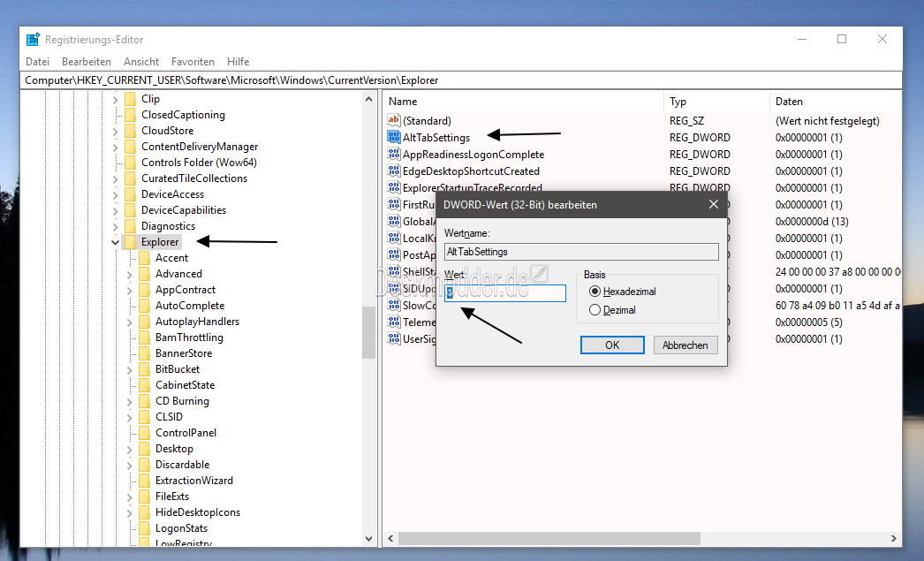924x561 pixels.
Task: Expand the BitBucket subkey
Action: pyautogui.click(x=130, y=370)
